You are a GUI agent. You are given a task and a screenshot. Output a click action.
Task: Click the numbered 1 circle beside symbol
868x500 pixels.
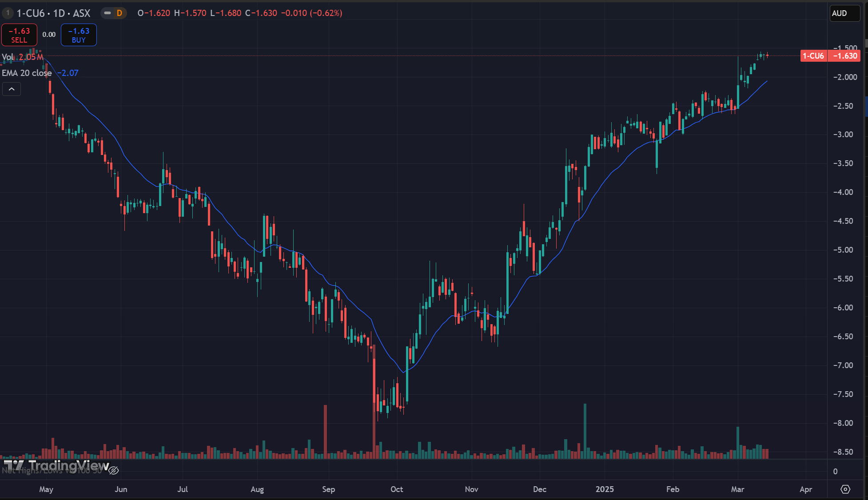click(x=8, y=13)
